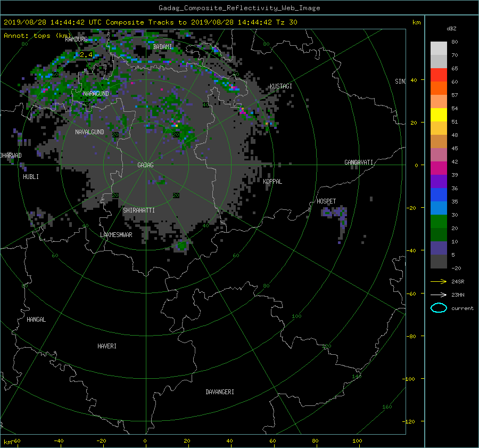This screenshot has width=479, height=448.
Task: Click the KOPPAL town label
Action: [272, 182]
